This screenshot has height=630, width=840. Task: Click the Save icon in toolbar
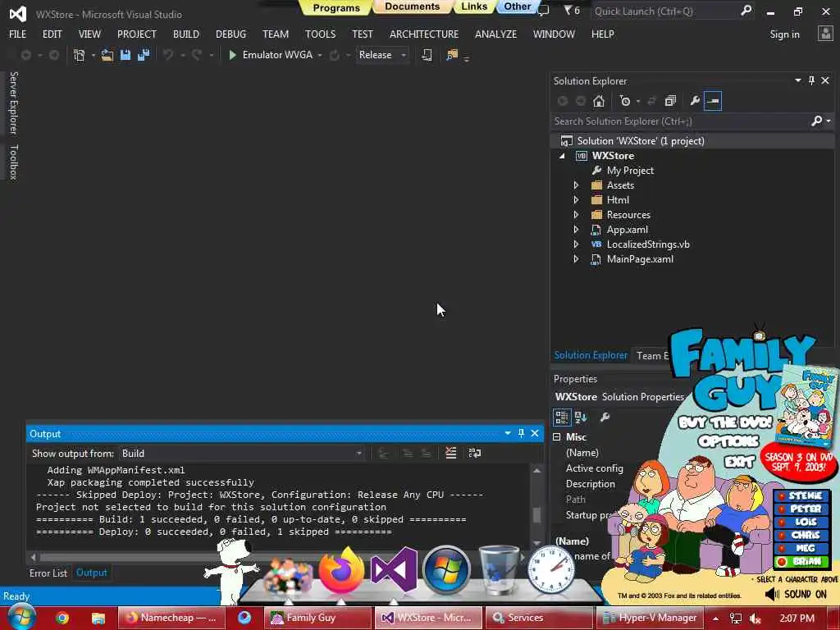(126, 55)
